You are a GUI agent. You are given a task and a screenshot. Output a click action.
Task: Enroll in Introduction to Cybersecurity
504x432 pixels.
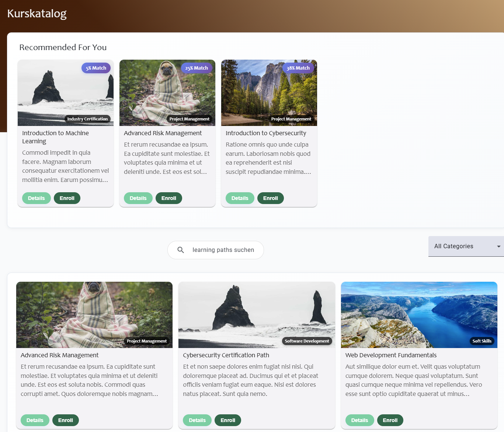click(x=270, y=198)
